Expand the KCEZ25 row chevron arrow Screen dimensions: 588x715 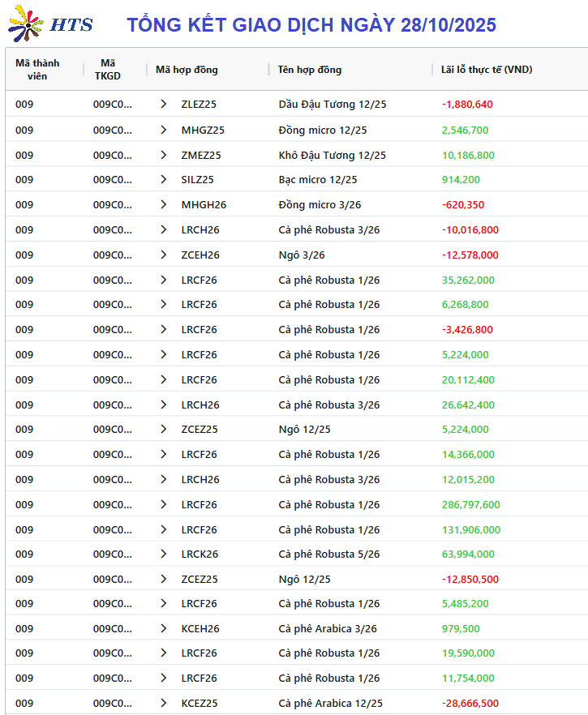coord(163,704)
